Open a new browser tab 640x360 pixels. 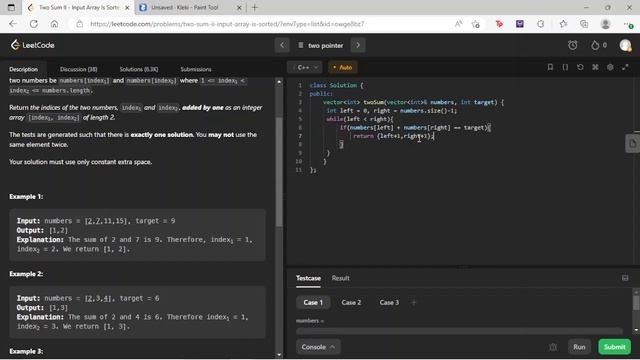(x=255, y=7)
